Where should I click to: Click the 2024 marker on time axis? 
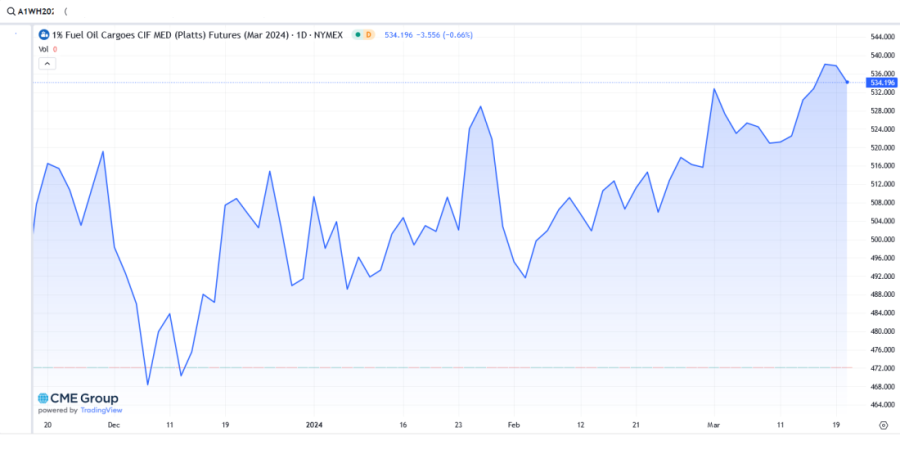315,424
